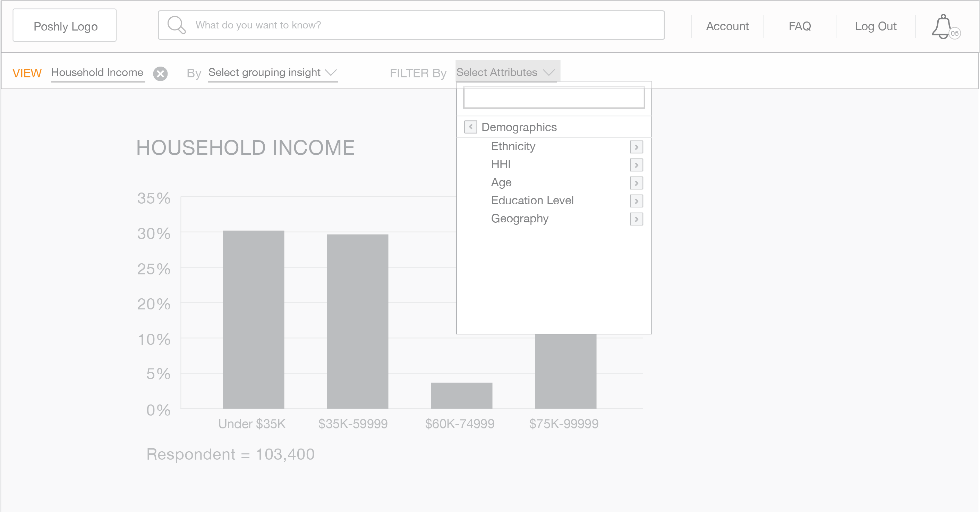
Task: Click the Poshly Logo box
Action: (x=65, y=25)
